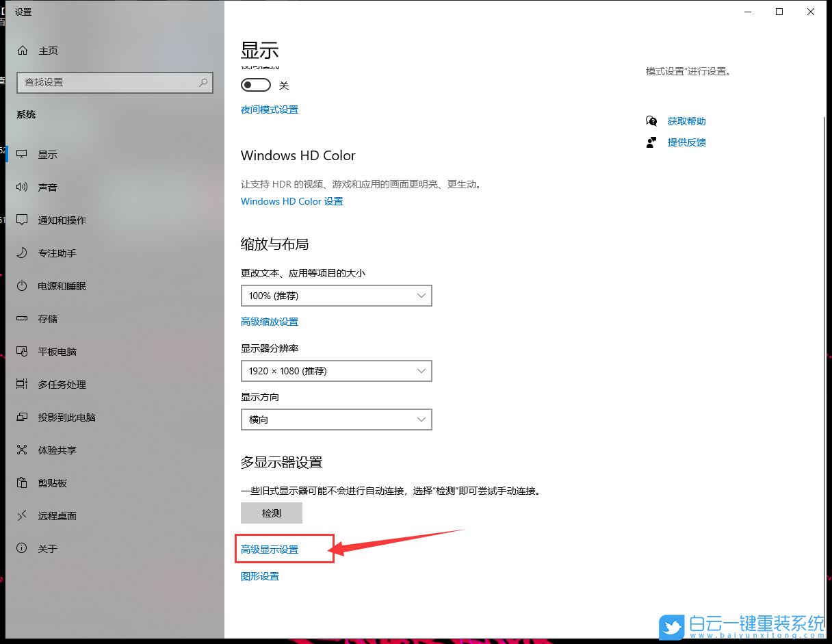Click the 检测 detect button
Image resolution: width=832 pixels, height=644 pixels.
coord(271,513)
